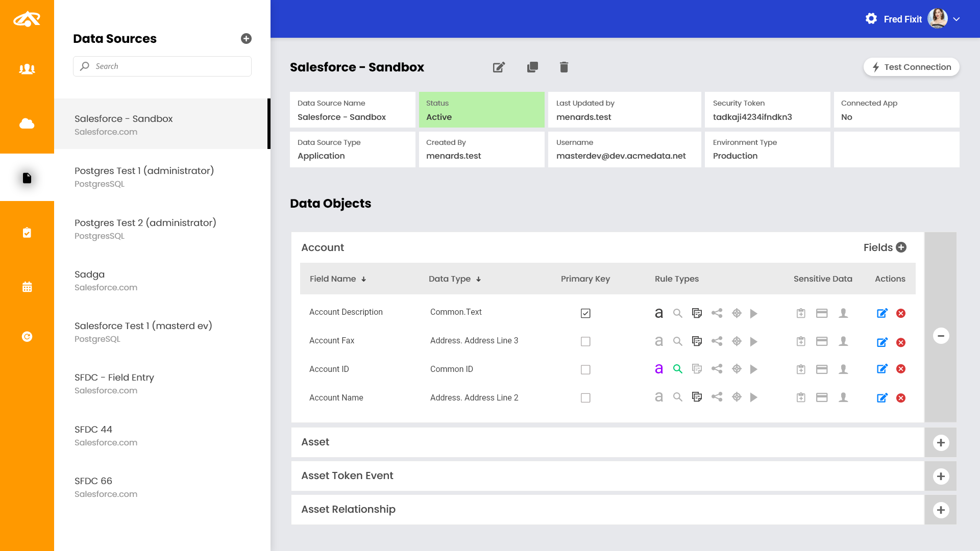Collapse the Account data object section
980x551 pixels.
point(941,336)
